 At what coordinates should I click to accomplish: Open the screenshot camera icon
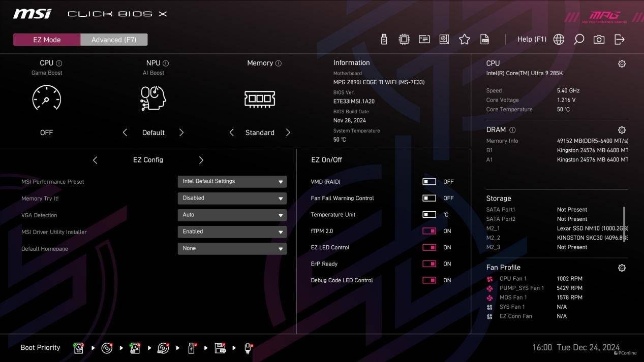pos(599,40)
